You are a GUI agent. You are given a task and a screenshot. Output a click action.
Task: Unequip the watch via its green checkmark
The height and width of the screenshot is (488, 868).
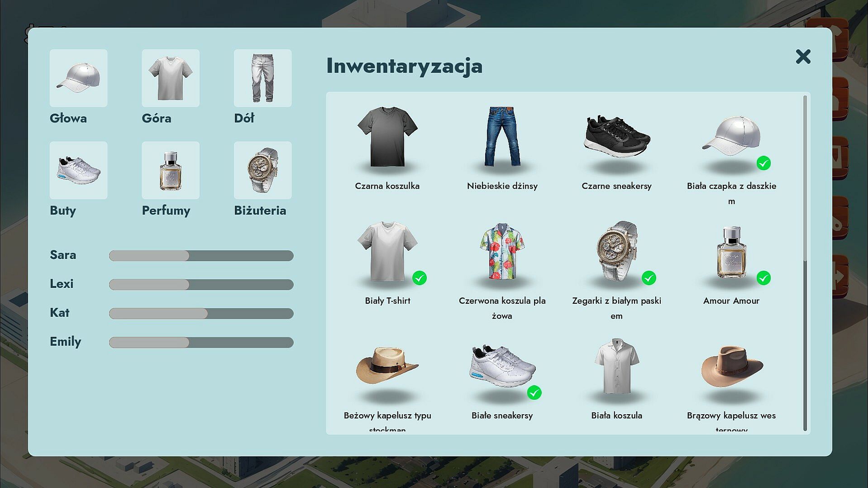point(649,278)
